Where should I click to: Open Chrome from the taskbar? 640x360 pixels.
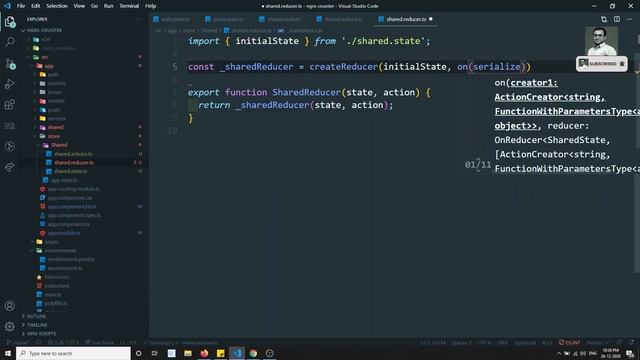[253, 353]
